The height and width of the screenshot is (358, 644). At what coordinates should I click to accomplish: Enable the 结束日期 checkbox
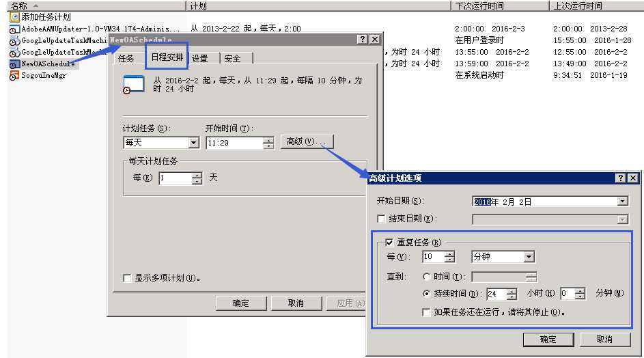pyautogui.click(x=381, y=219)
